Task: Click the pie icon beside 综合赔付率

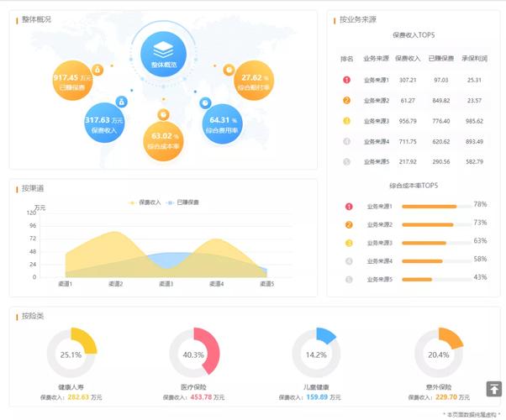Action: point(229,70)
